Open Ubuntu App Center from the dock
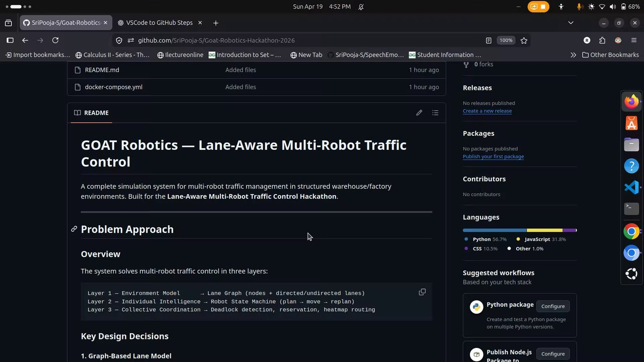Image resolution: width=644 pixels, height=362 pixels. 631,123
